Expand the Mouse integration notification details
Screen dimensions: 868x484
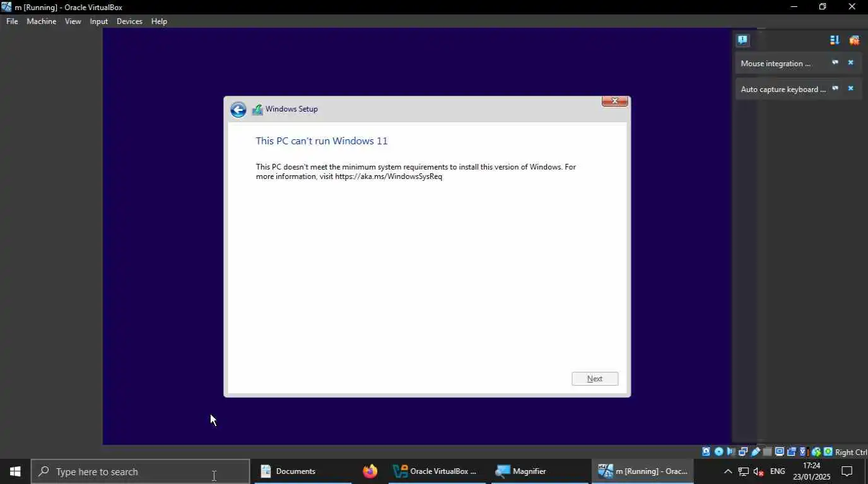835,63
